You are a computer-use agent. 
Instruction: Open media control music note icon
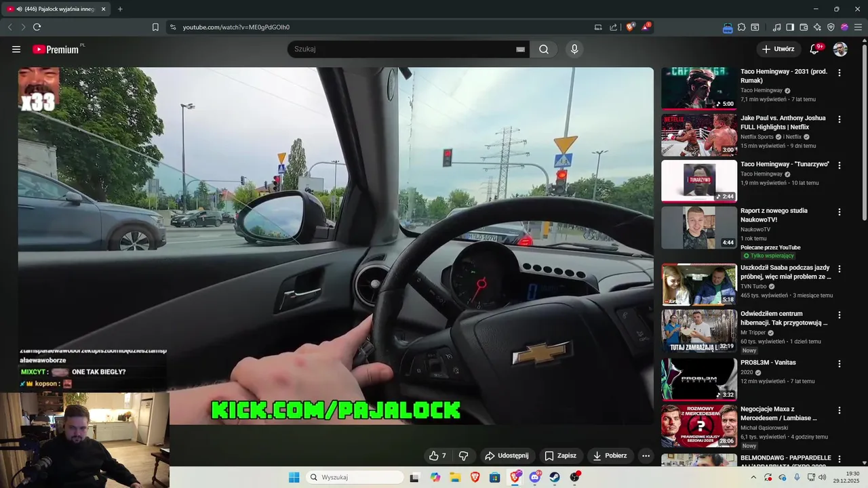pyautogui.click(x=776, y=27)
